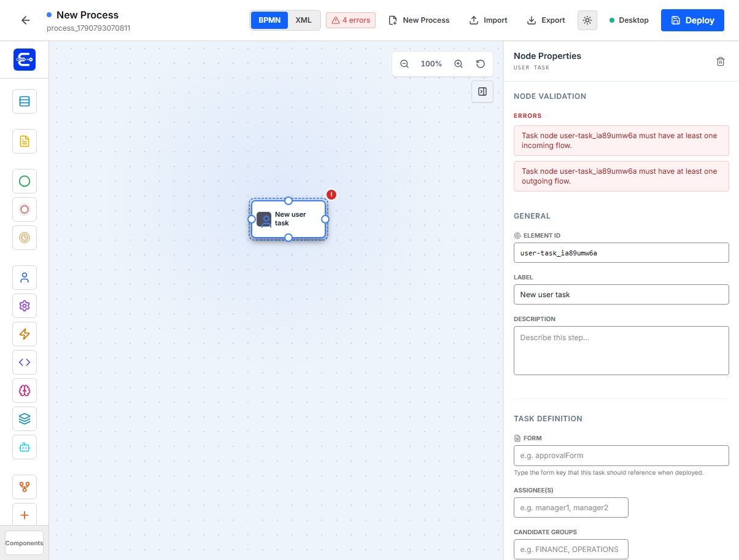Delete the selected node via trash icon

tap(721, 61)
